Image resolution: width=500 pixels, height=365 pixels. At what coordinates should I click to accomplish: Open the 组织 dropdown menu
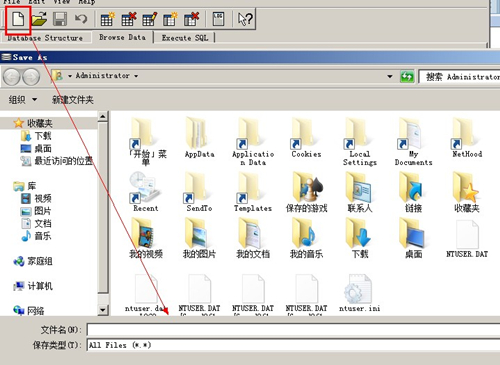click(23, 100)
